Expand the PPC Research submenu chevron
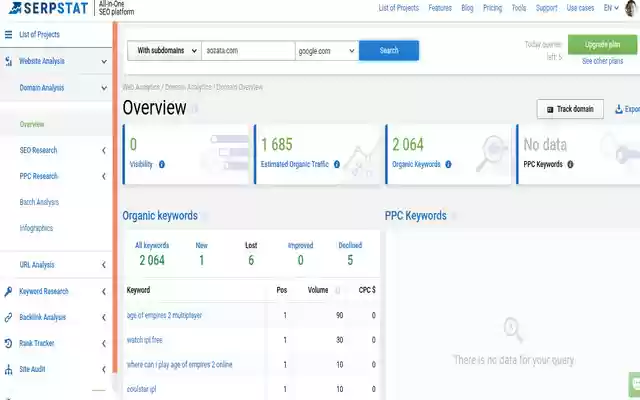640x400 pixels. click(104, 176)
